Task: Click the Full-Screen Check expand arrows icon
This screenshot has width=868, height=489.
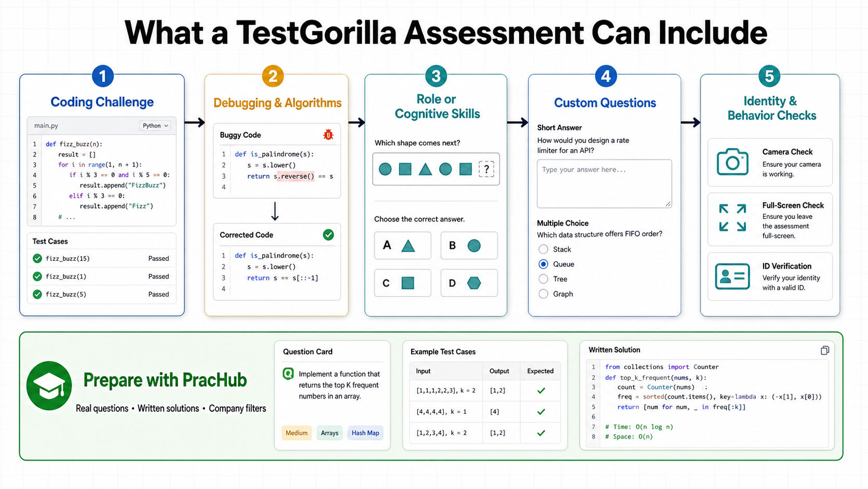Action: click(x=733, y=218)
